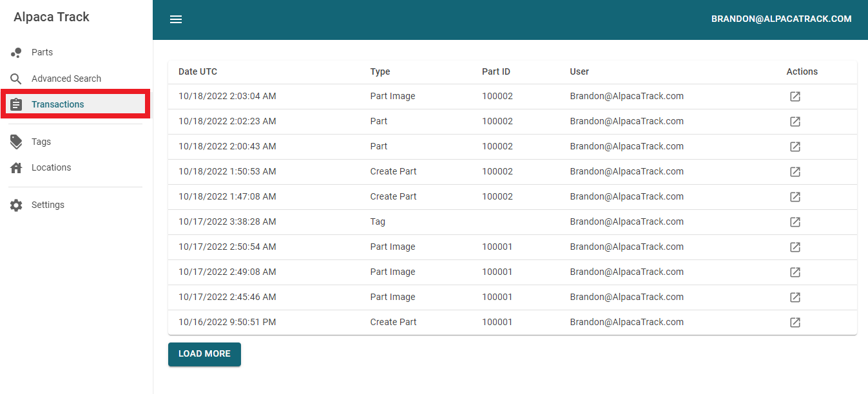Click the Alpaca Track app title
This screenshot has height=394, width=868.
pos(52,17)
